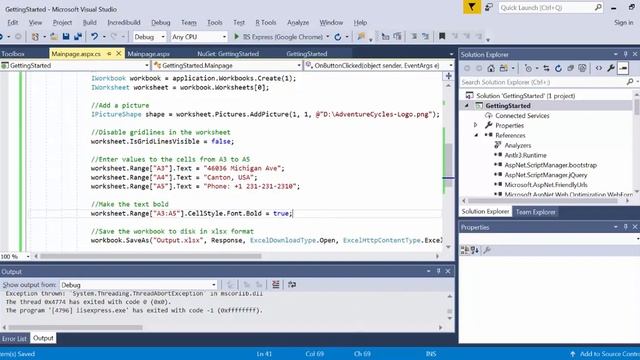The width and height of the screenshot is (640, 360).
Task: Open the feedback icon beside Quick Launch
Action: (x=489, y=7)
